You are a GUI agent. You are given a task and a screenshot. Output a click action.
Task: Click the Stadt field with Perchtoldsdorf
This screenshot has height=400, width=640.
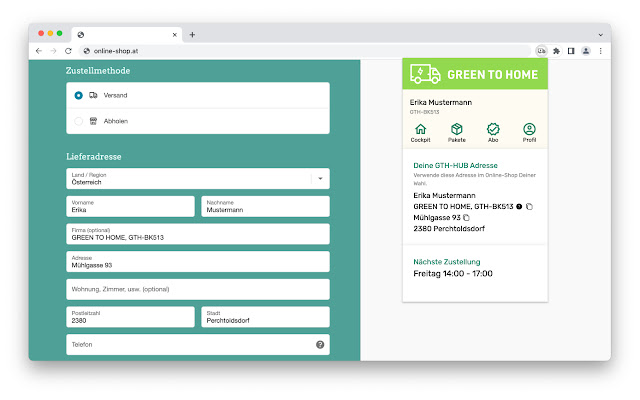265,317
